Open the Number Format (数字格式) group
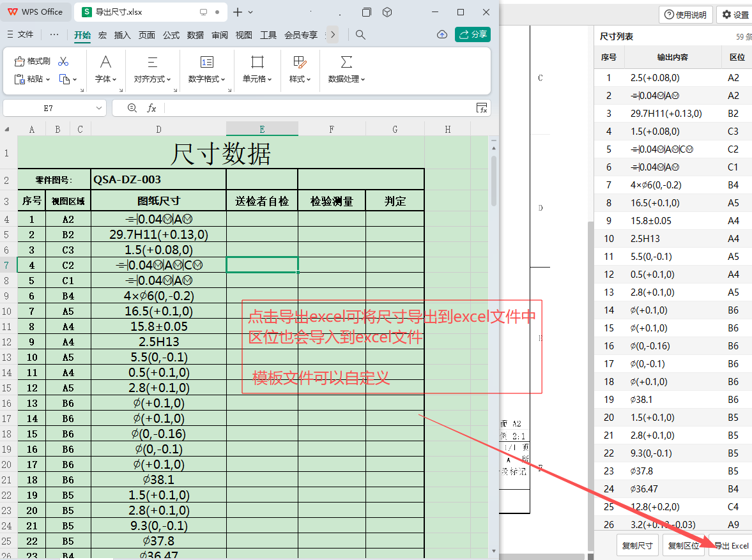The width and height of the screenshot is (752, 560). point(207,69)
